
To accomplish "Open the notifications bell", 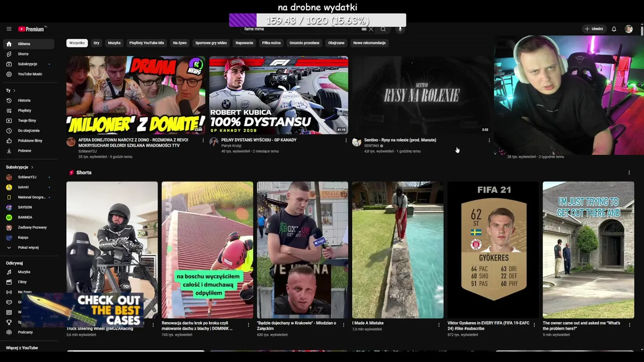I will pos(614,29).
